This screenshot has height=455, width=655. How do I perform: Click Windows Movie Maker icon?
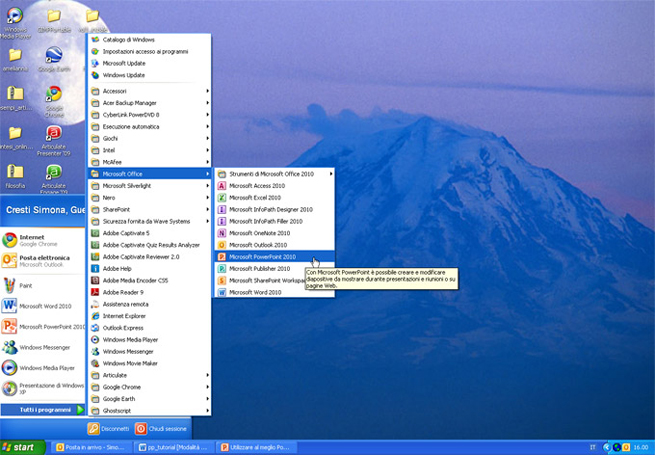pos(95,363)
